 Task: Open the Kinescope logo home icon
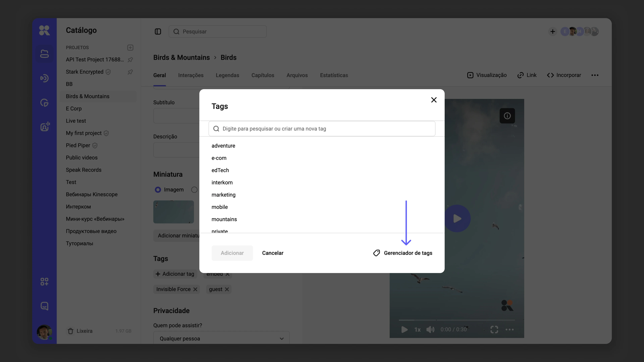pyautogui.click(x=44, y=31)
